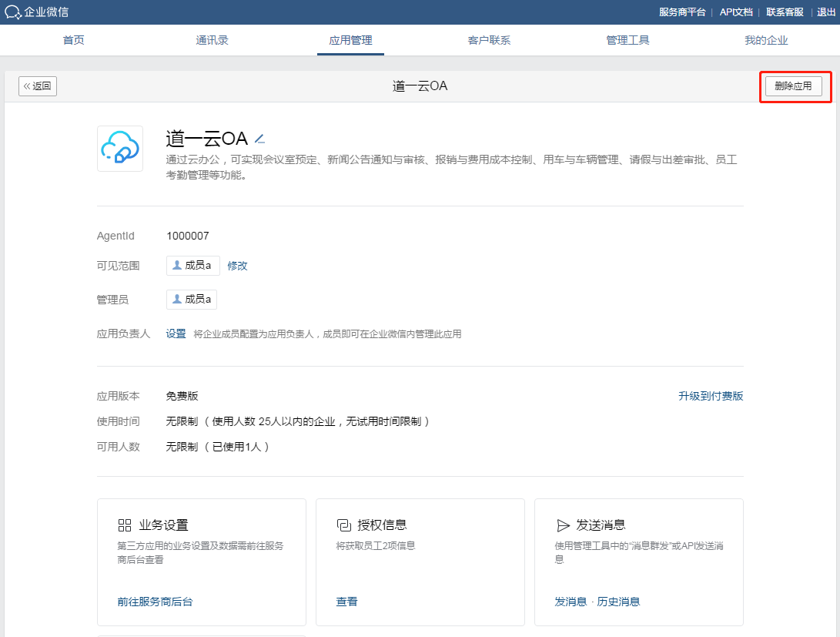Click the 删除应用 button
840x637 pixels.
[x=793, y=85]
